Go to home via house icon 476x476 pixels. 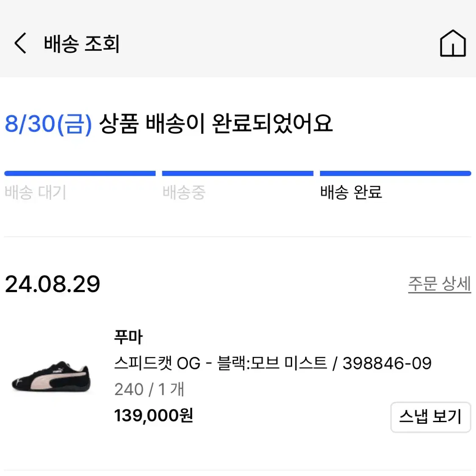click(x=453, y=43)
